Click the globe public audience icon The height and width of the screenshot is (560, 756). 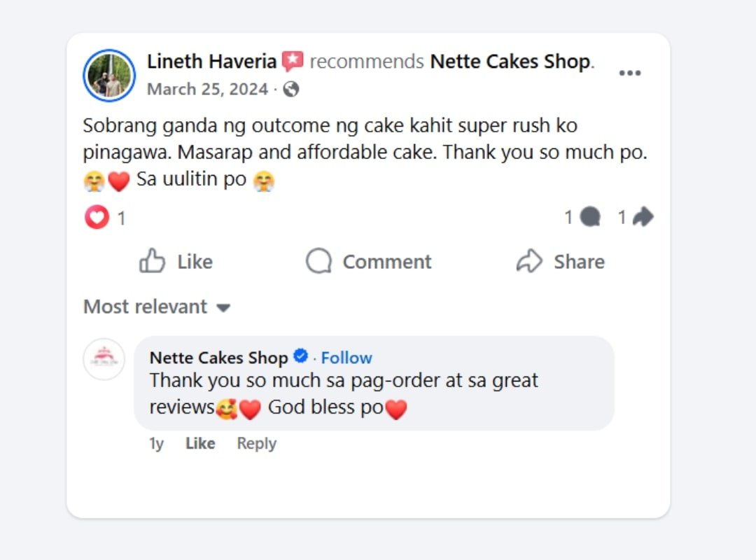[x=291, y=90]
